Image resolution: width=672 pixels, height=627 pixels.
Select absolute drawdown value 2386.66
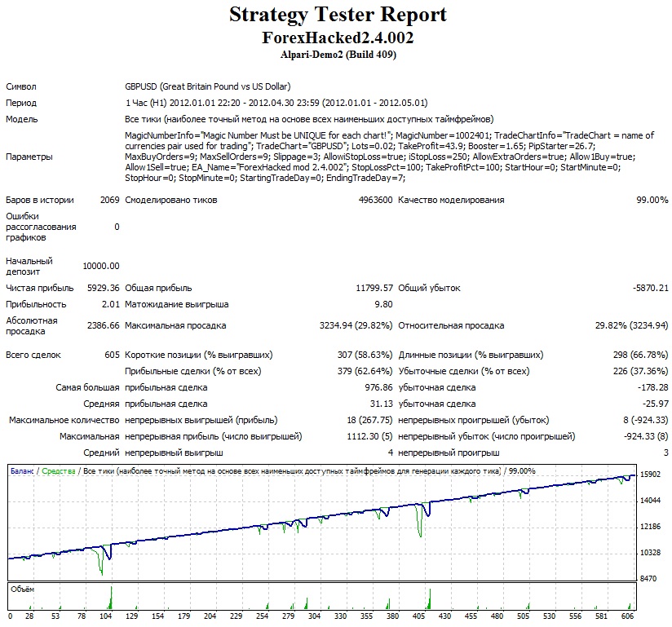pyautogui.click(x=104, y=325)
